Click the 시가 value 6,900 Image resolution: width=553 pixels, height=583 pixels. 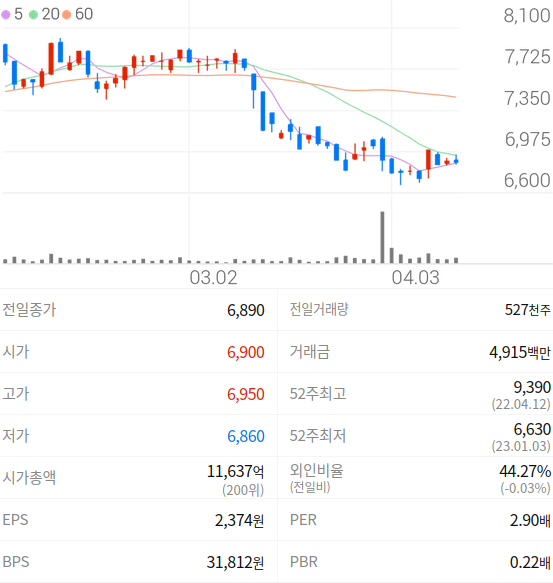tap(246, 352)
